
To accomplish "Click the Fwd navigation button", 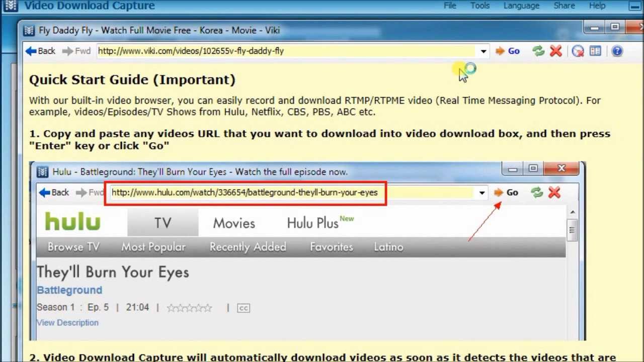I will click(76, 51).
